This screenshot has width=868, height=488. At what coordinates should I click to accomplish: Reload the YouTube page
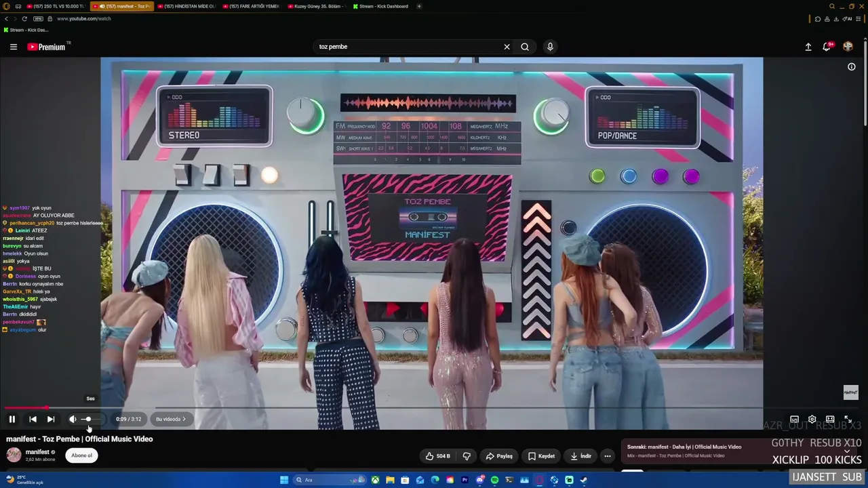click(x=24, y=19)
